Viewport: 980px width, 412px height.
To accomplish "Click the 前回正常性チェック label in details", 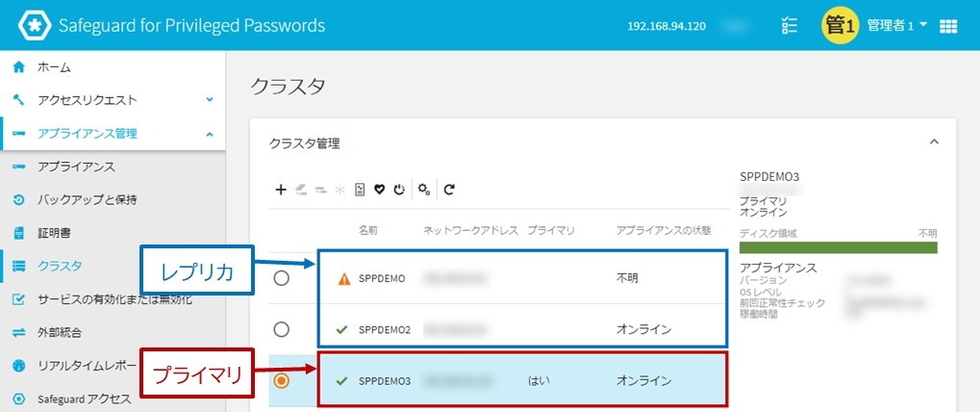I will [783, 303].
